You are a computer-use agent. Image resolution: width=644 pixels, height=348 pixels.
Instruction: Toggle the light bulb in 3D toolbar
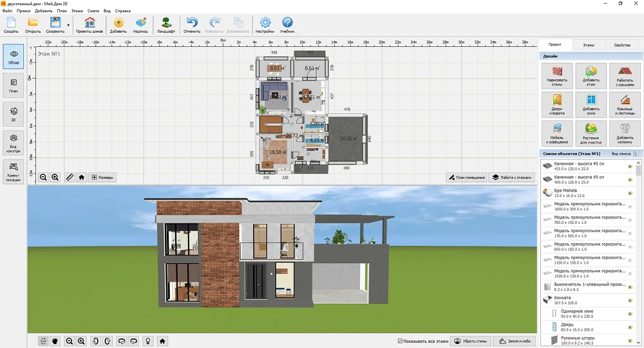(x=147, y=341)
